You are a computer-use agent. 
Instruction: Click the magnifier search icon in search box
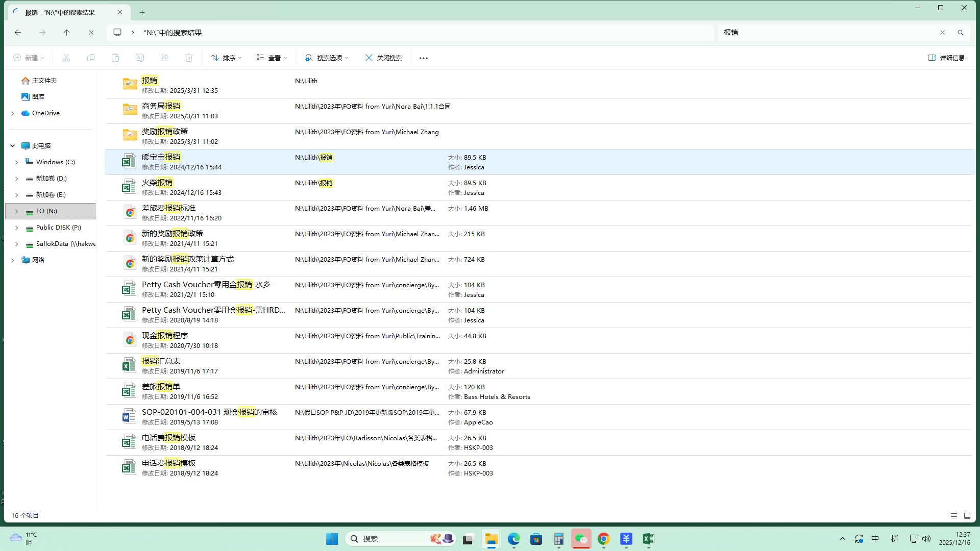(x=960, y=33)
